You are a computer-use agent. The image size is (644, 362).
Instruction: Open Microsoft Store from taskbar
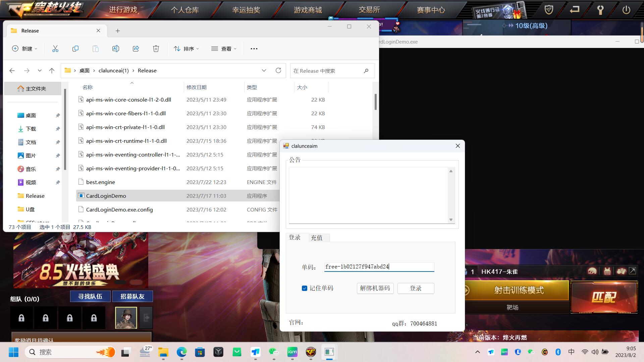pyautogui.click(x=200, y=352)
